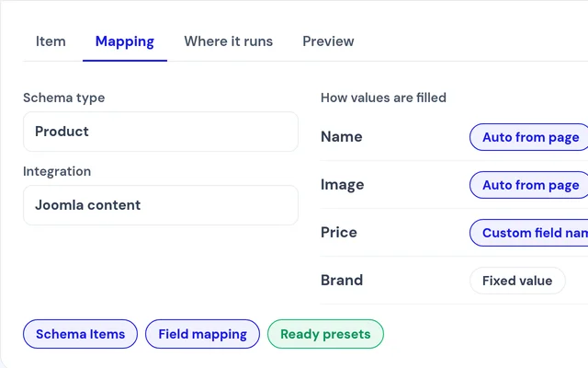Click the Schema type Product field

coord(161,132)
